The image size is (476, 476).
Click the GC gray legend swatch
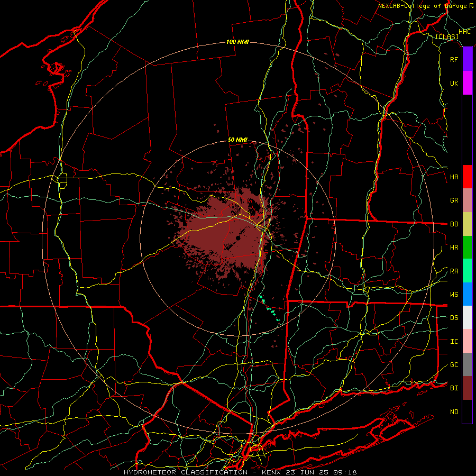coord(467,364)
